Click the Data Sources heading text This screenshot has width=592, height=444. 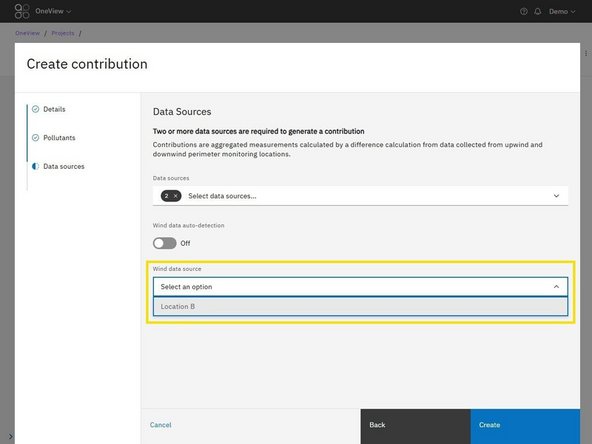click(x=182, y=112)
